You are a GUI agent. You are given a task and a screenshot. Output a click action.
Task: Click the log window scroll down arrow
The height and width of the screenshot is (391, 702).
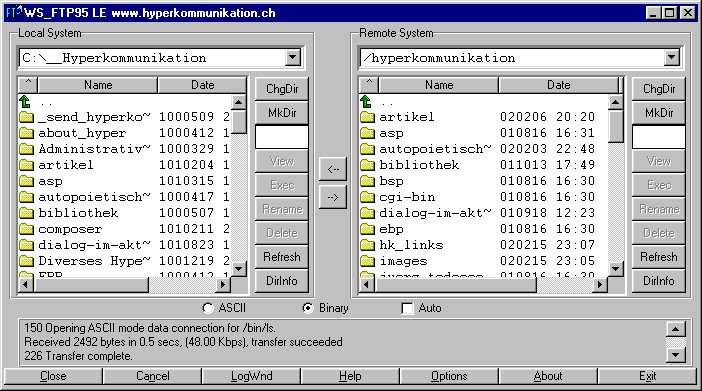tap(676, 355)
